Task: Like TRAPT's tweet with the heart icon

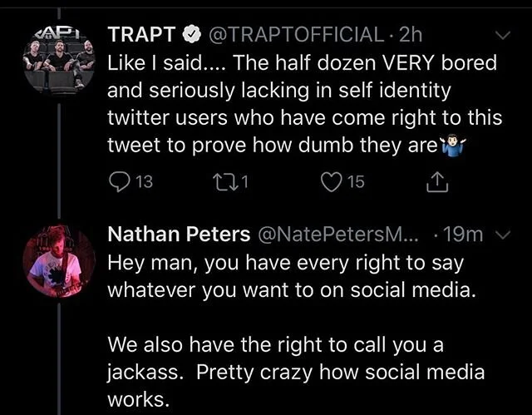Action: [x=332, y=181]
